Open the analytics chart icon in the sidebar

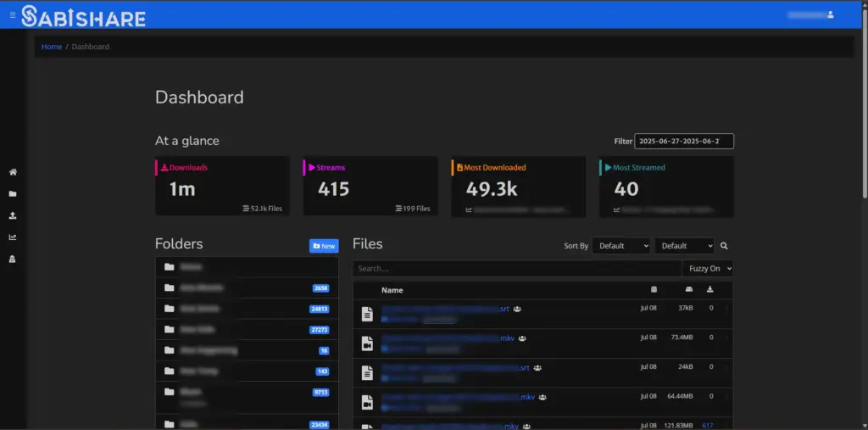[13, 237]
